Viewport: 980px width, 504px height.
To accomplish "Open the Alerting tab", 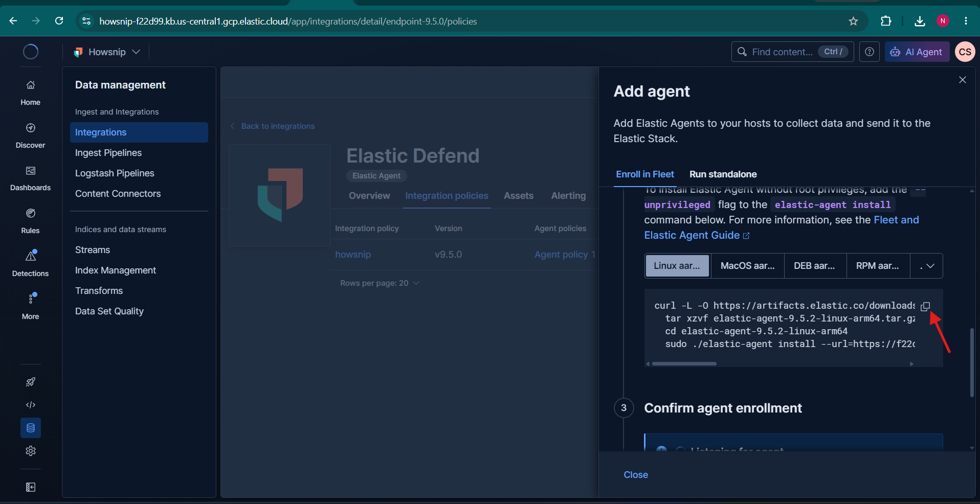I will [569, 196].
